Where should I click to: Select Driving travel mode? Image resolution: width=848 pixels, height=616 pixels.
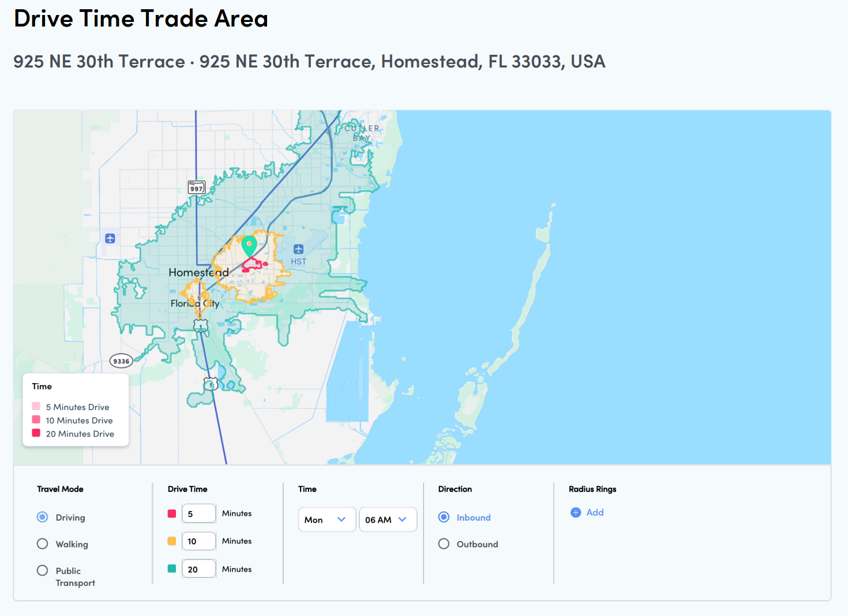tap(43, 517)
